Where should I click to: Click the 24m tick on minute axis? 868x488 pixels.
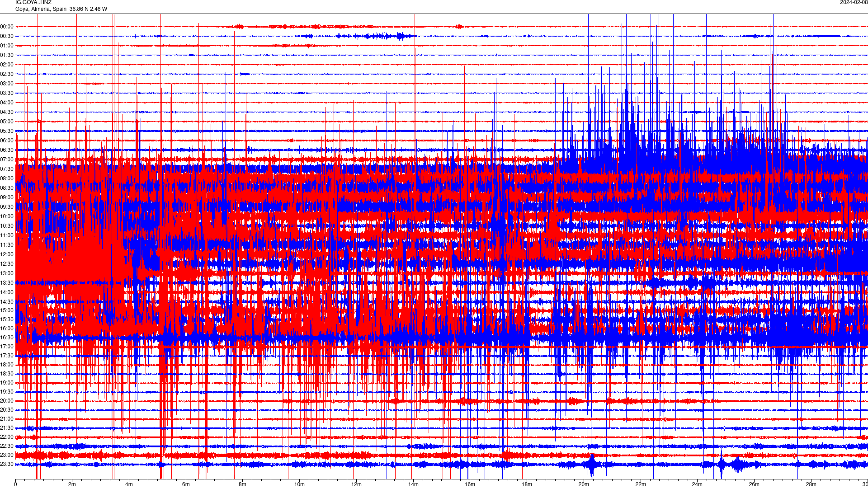point(697,484)
